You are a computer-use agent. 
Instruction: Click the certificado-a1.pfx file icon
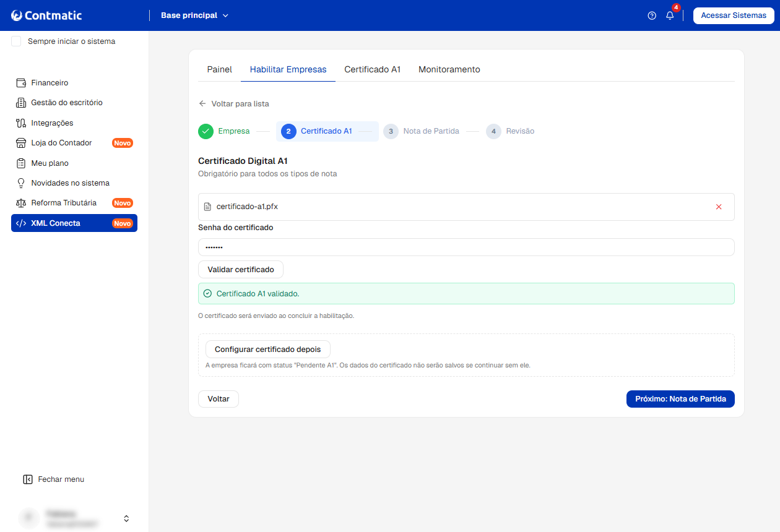click(x=207, y=207)
